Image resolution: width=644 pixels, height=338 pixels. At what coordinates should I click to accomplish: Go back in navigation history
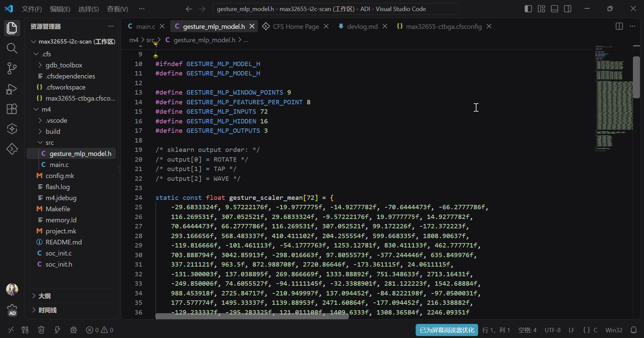pos(189,9)
